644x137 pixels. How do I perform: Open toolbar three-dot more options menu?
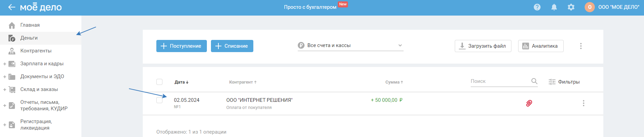coord(581,46)
